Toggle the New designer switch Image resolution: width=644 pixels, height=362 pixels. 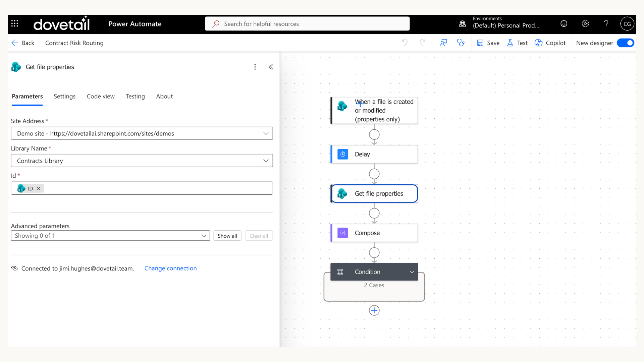click(x=626, y=43)
